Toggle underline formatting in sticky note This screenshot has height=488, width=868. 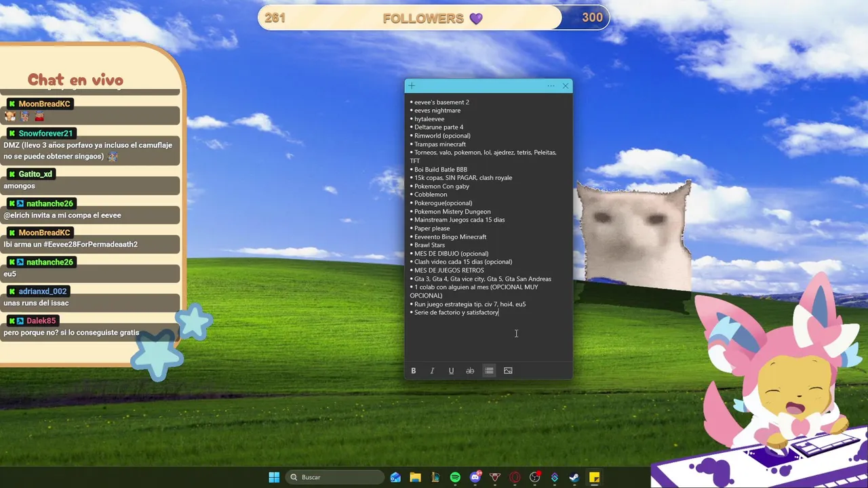point(451,371)
